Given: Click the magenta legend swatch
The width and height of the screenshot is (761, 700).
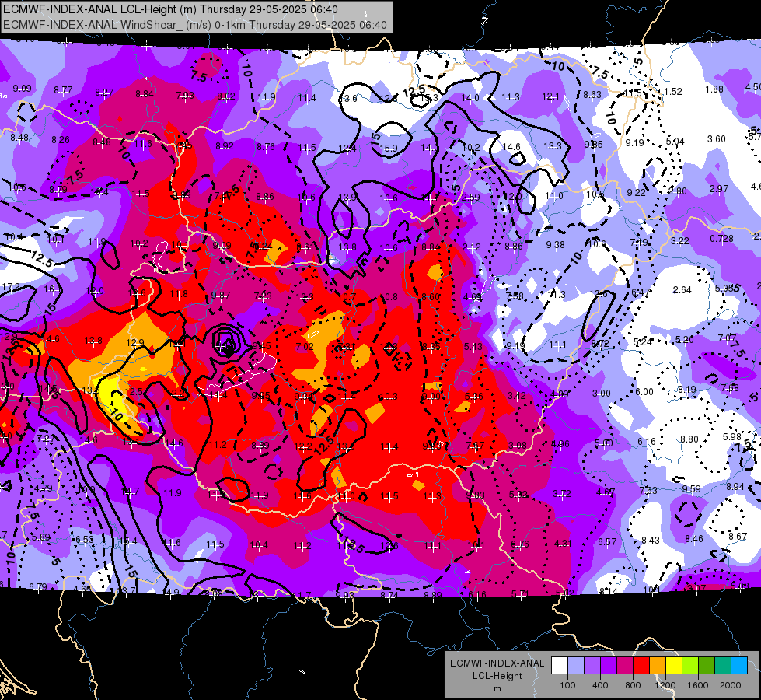Looking at the screenshot, I should coord(625,666).
